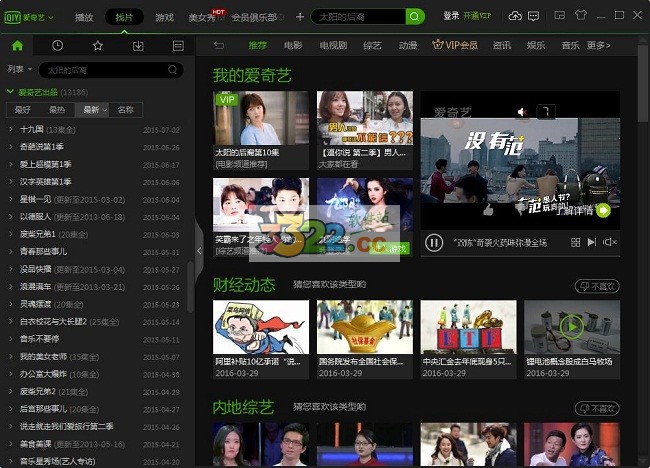Click 不喜欢 beside 财经动态 section
The height and width of the screenshot is (468, 650).
(x=597, y=286)
